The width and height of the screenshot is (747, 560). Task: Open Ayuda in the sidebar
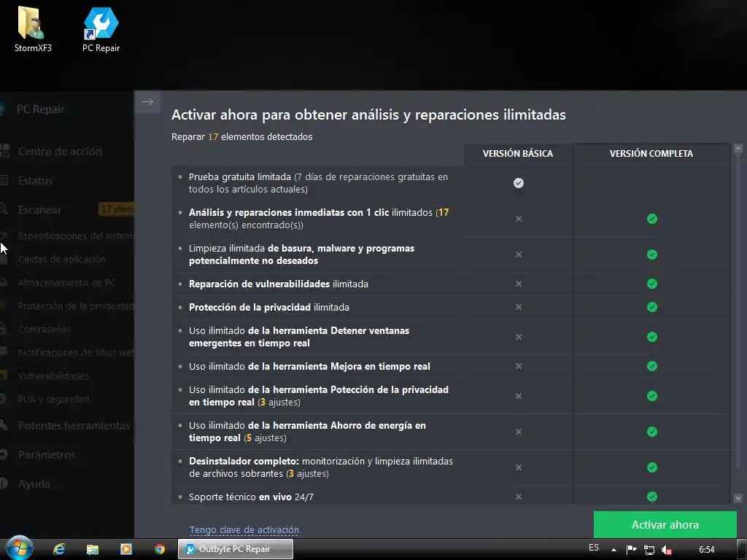tap(34, 484)
